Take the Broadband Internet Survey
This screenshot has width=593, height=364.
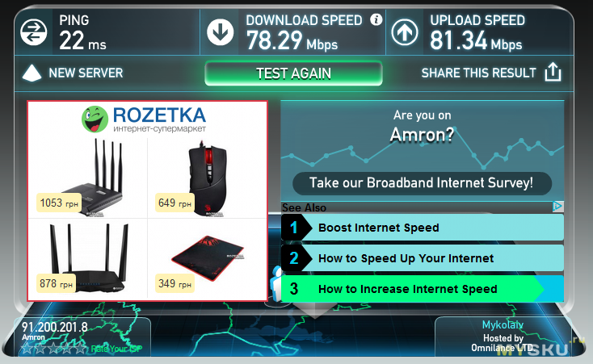(x=422, y=183)
